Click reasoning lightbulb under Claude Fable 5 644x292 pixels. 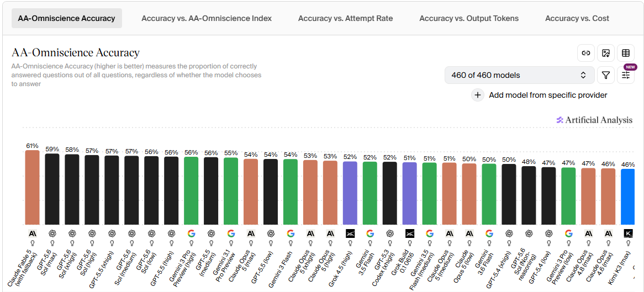(32, 243)
